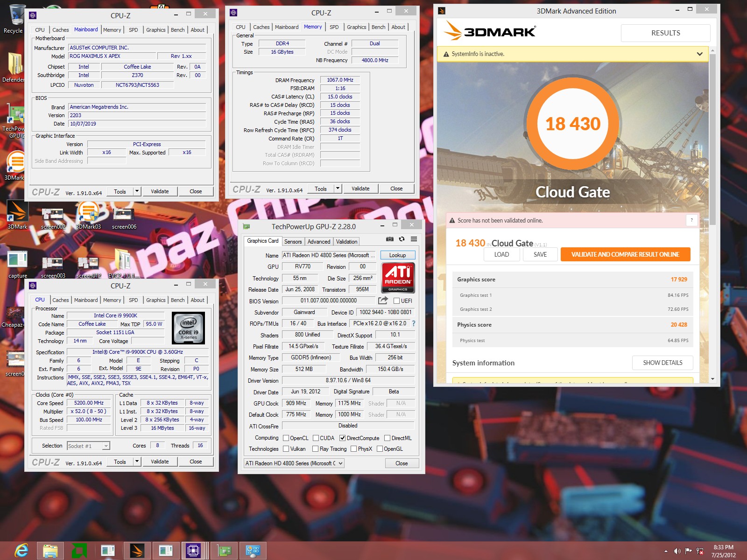Toggle the Vulkan checkbox

coord(286,449)
